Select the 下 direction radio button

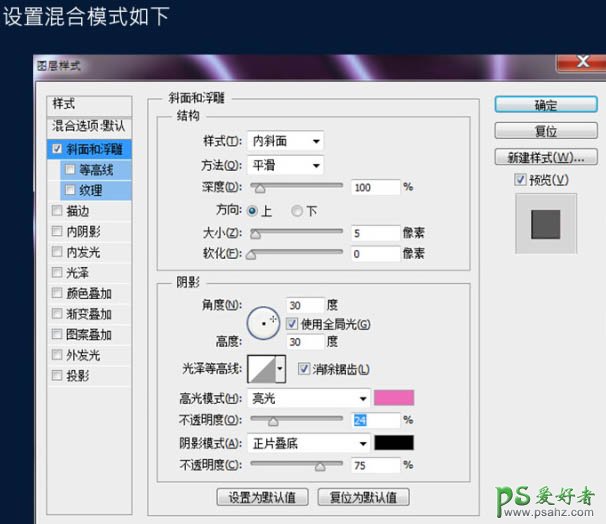pyautogui.click(x=297, y=211)
